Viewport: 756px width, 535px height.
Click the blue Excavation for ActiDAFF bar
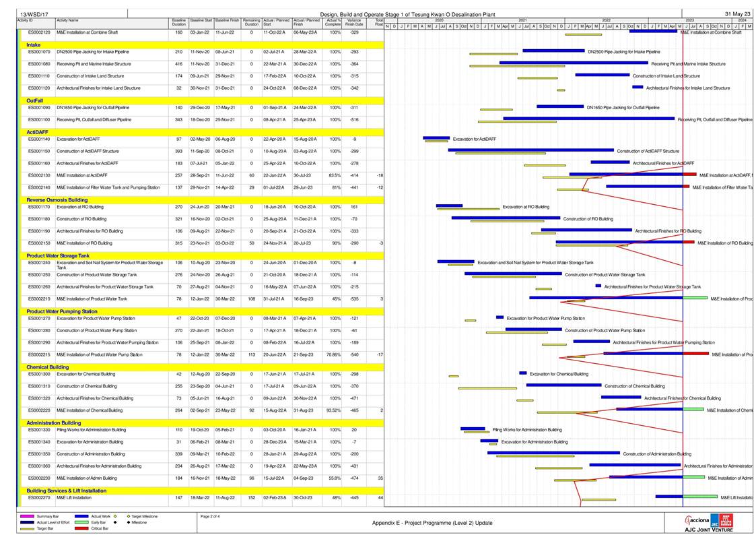436,138
